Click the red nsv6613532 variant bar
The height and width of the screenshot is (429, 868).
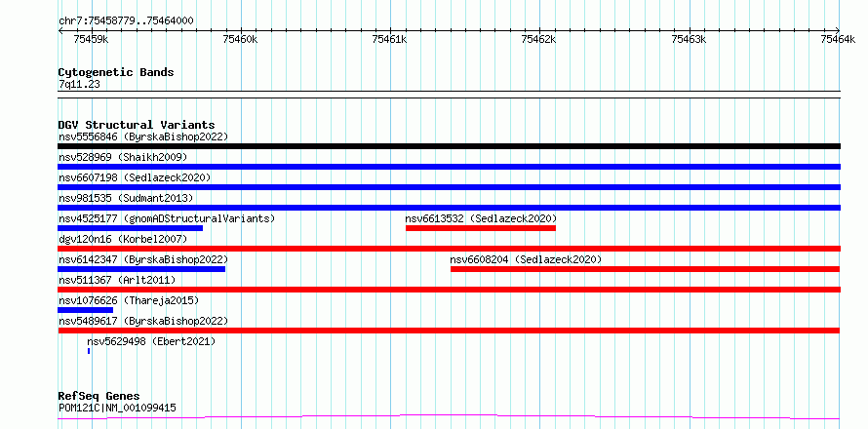coord(481,228)
